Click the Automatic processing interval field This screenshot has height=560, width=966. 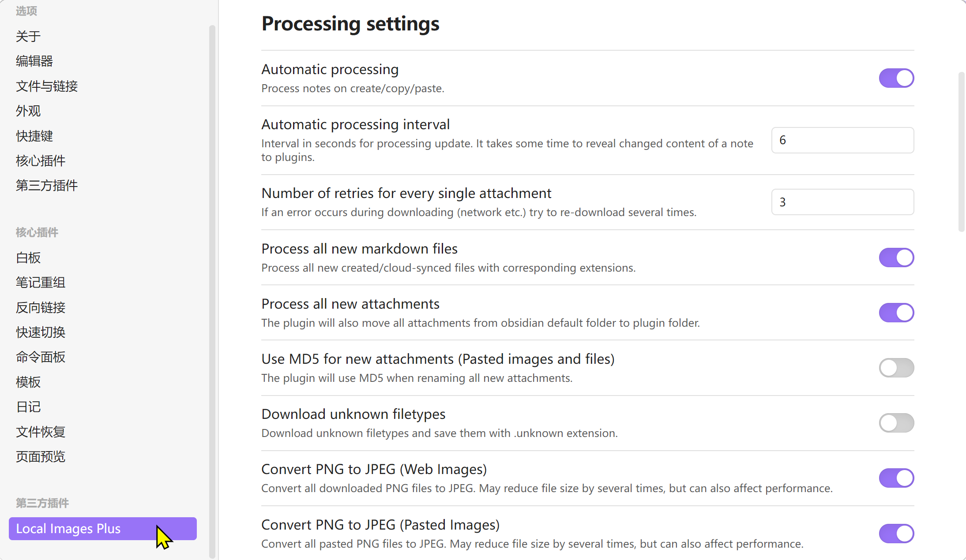click(842, 140)
